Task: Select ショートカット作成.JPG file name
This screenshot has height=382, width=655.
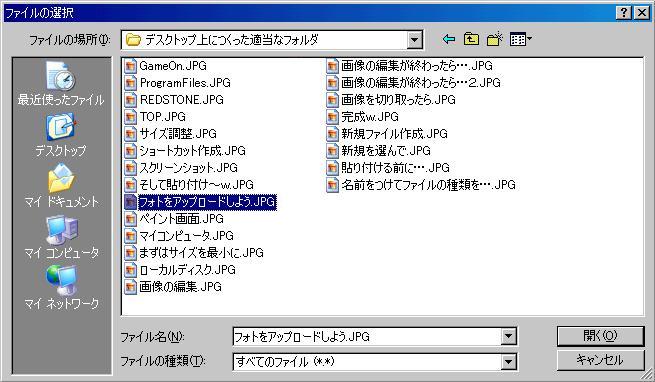Action: click(x=192, y=150)
